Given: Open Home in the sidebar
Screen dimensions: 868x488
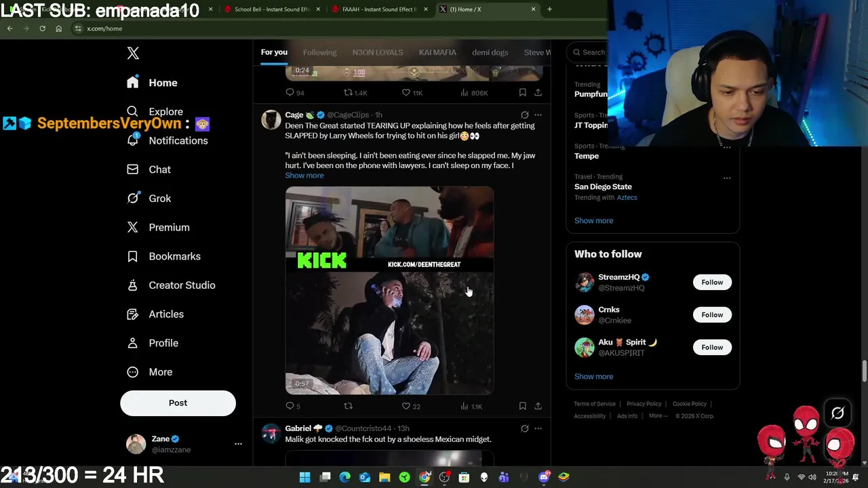Looking at the screenshot, I should pos(152,83).
